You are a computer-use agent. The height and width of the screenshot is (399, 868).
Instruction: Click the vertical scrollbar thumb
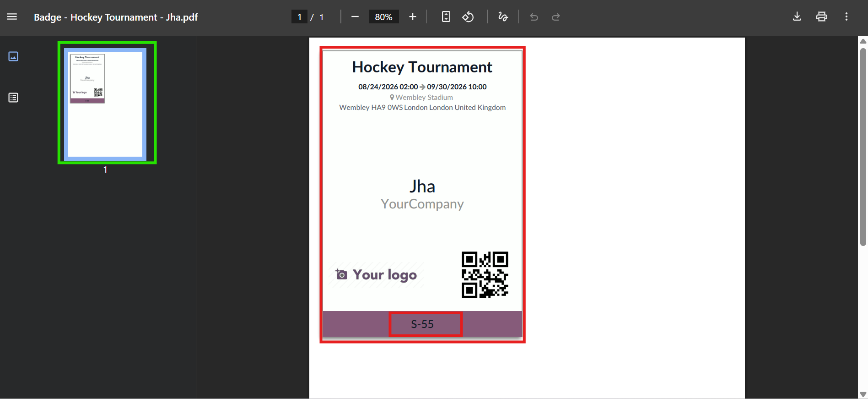[863, 147]
